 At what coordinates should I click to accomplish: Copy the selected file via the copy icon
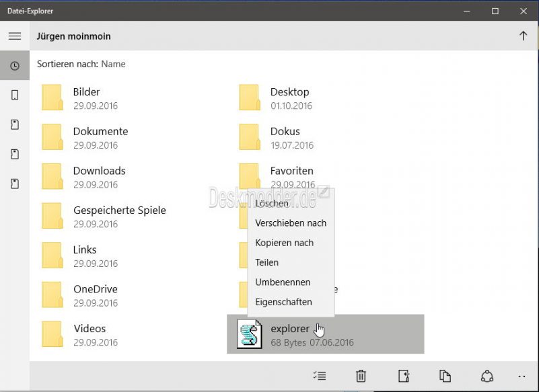pos(445,377)
